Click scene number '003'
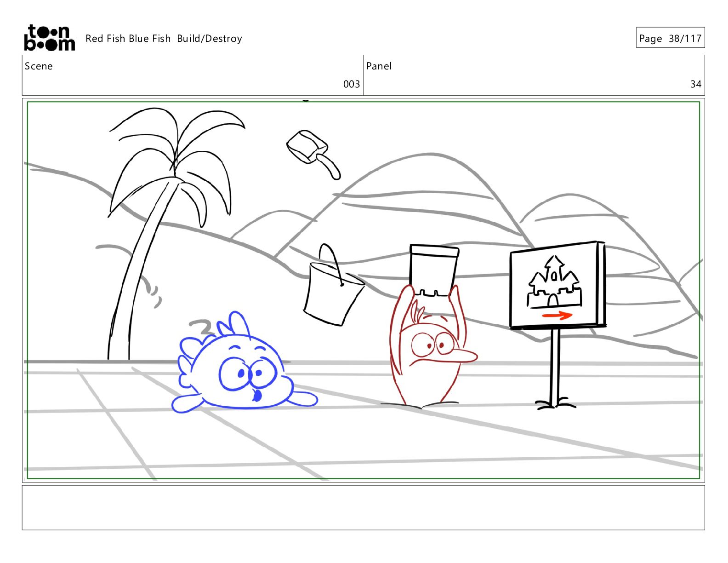This screenshot has width=728, height=563. [352, 84]
